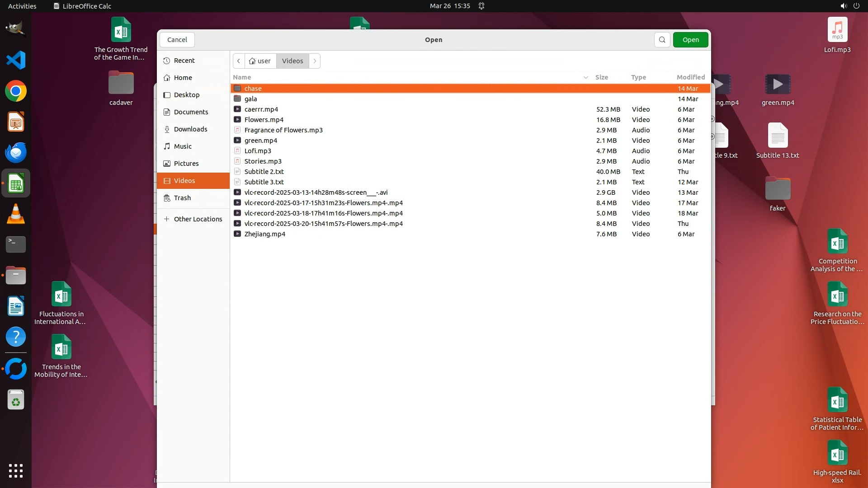This screenshot has height=488, width=868.
Task: Select Subtitle 3.txt in the list
Action: click(264, 182)
